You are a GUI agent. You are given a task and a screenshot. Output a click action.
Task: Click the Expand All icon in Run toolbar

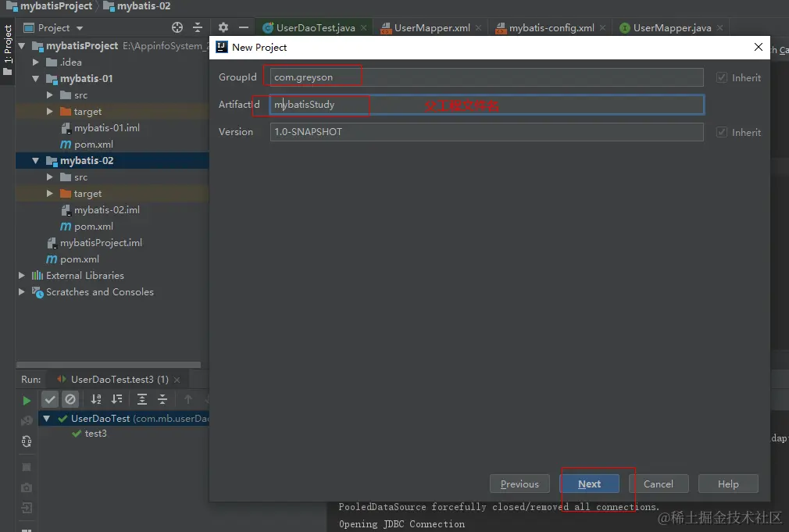tap(142, 400)
